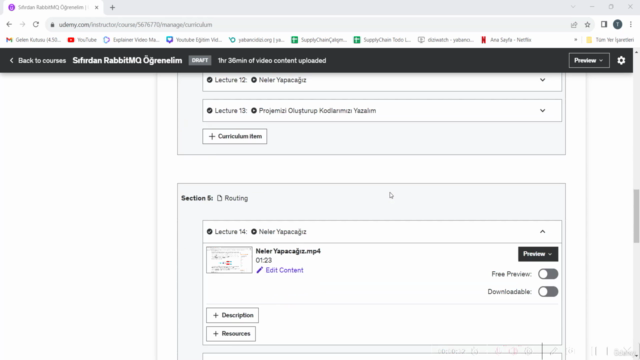The width and height of the screenshot is (640, 360).
Task: Click Lecture 13 title Projemizi Oluşturup Kodlarımızı Yazalım
Action: [317, 110]
